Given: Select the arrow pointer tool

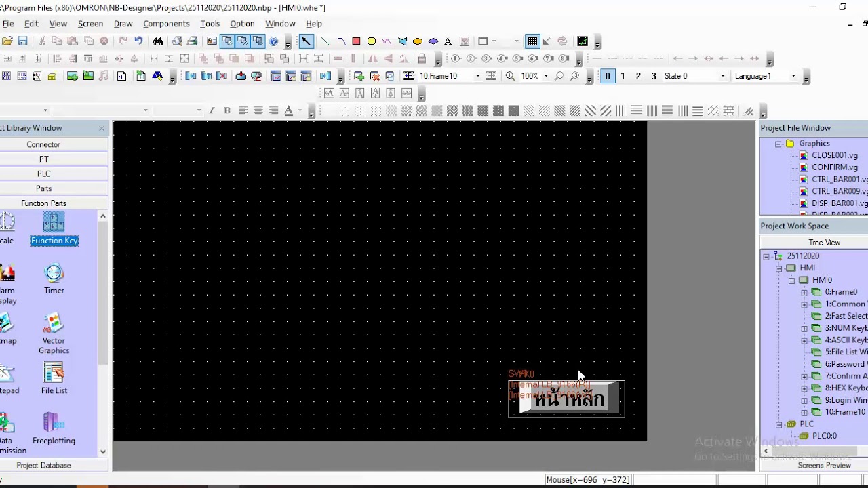Looking at the screenshot, I should (306, 41).
